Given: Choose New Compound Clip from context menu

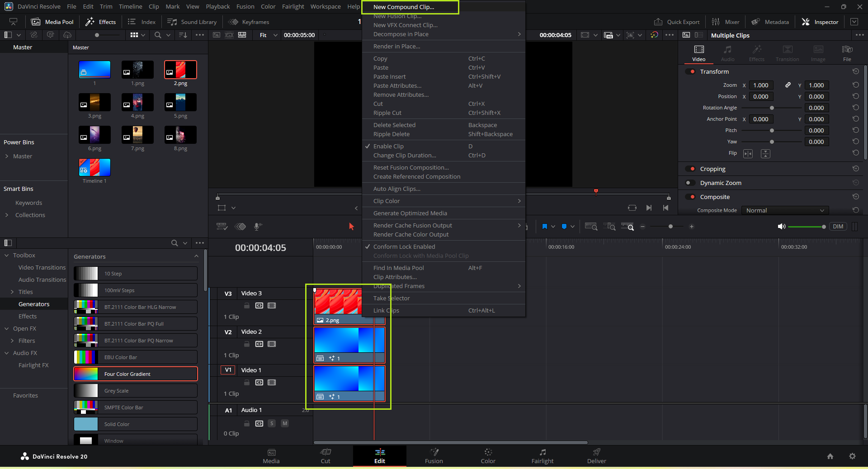Looking at the screenshot, I should click(404, 7).
